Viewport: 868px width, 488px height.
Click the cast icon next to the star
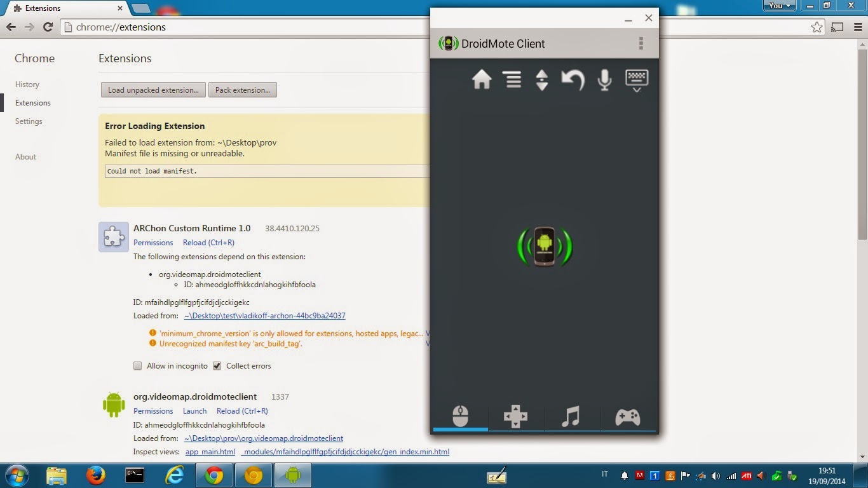coord(837,27)
